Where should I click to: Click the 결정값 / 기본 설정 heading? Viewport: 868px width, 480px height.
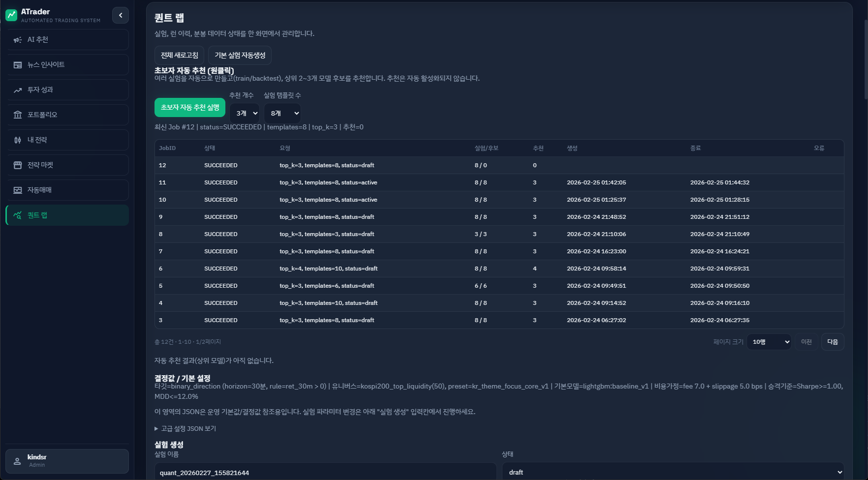[x=183, y=378]
